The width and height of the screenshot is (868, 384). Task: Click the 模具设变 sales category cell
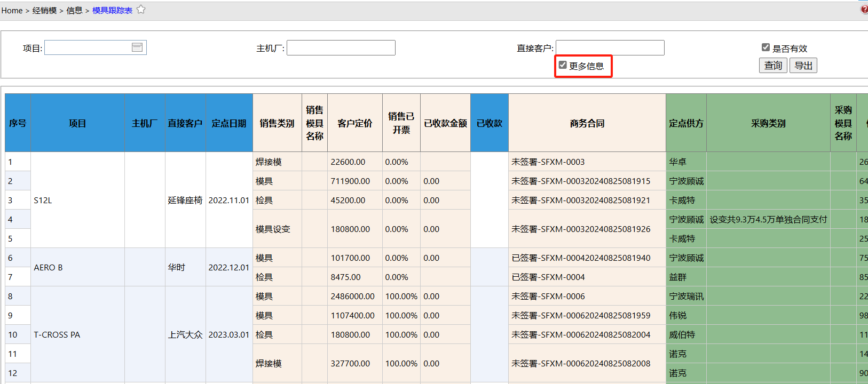277,229
